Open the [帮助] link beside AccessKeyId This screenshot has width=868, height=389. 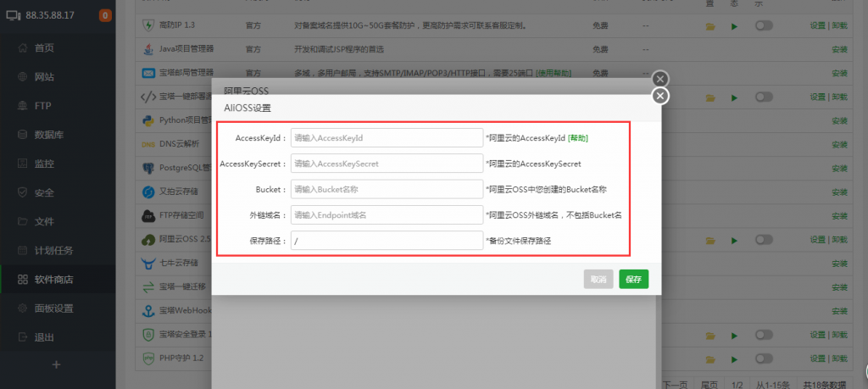coord(578,138)
